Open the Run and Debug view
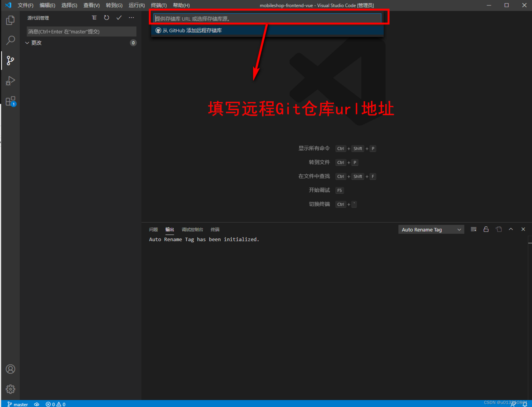This screenshot has height=407, width=532. click(10, 81)
